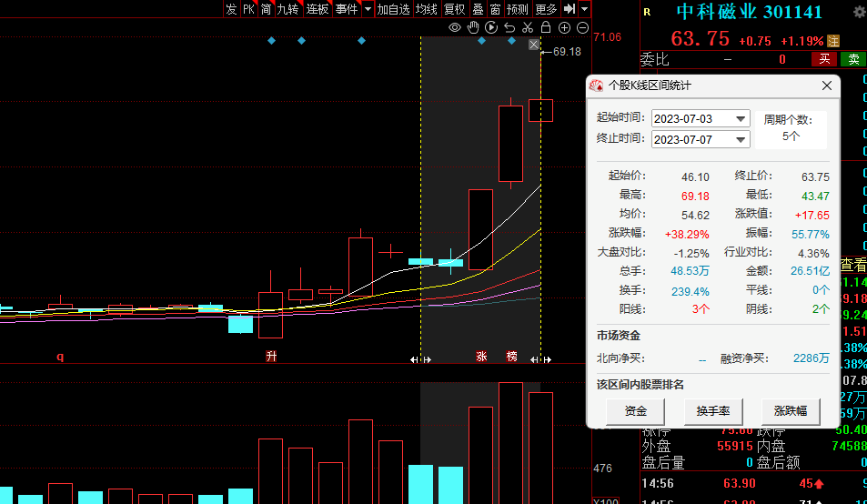Open the 起始时间 start date dropdown
Image resolution: width=867 pixels, height=504 pixels.
(x=741, y=119)
